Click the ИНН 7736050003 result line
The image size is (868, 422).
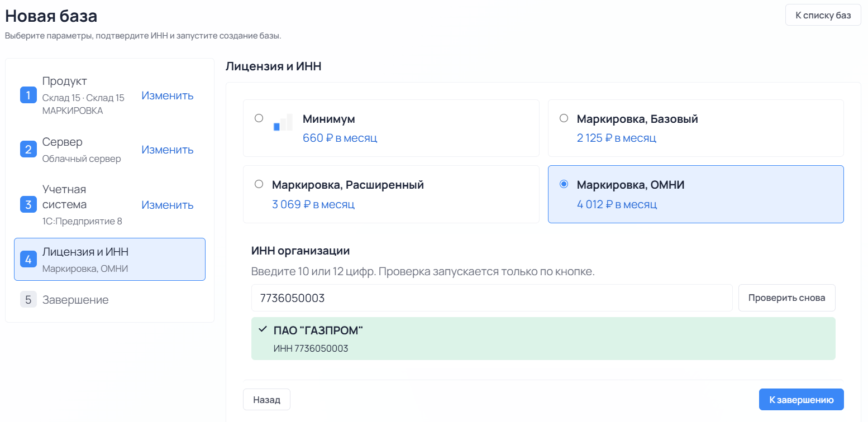[311, 349]
